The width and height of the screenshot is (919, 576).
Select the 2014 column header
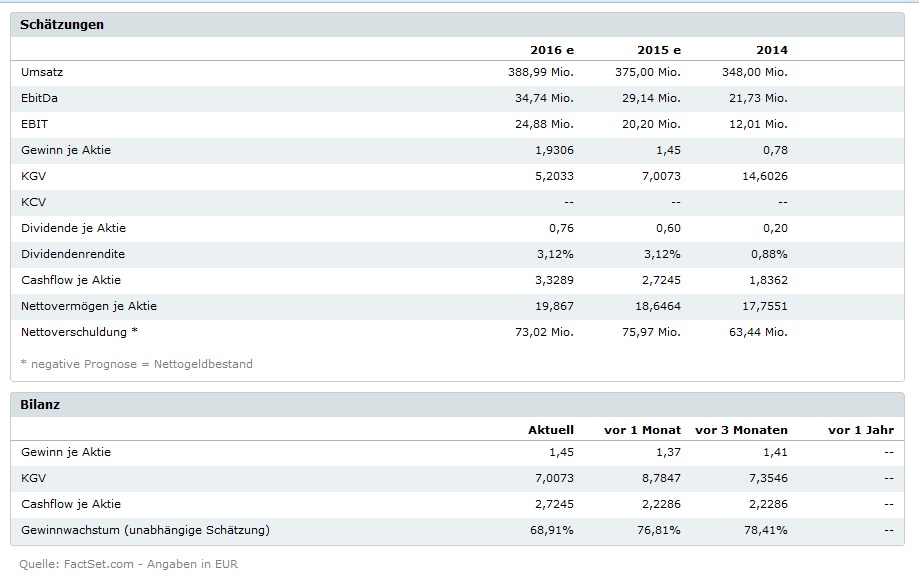tap(771, 50)
